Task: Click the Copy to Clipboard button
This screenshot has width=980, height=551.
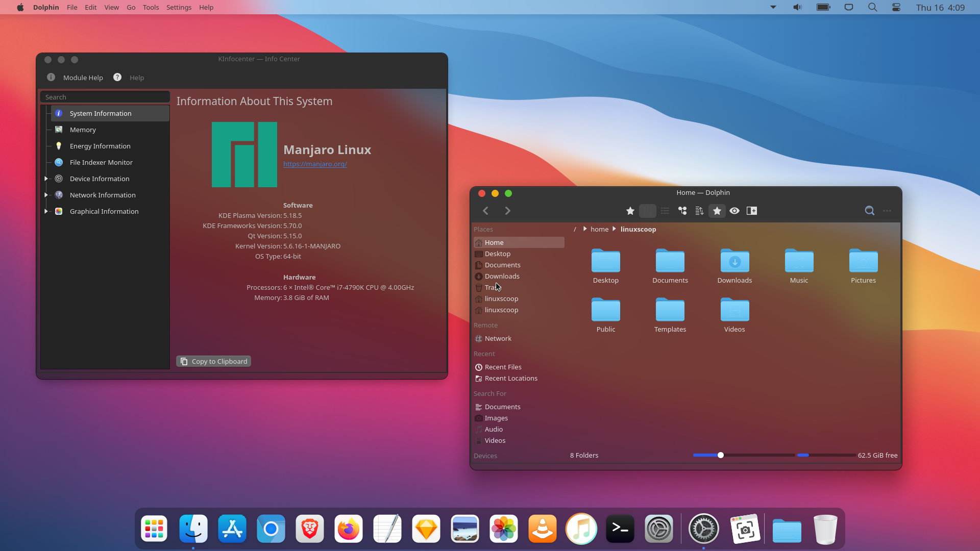Action: tap(213, 361)
